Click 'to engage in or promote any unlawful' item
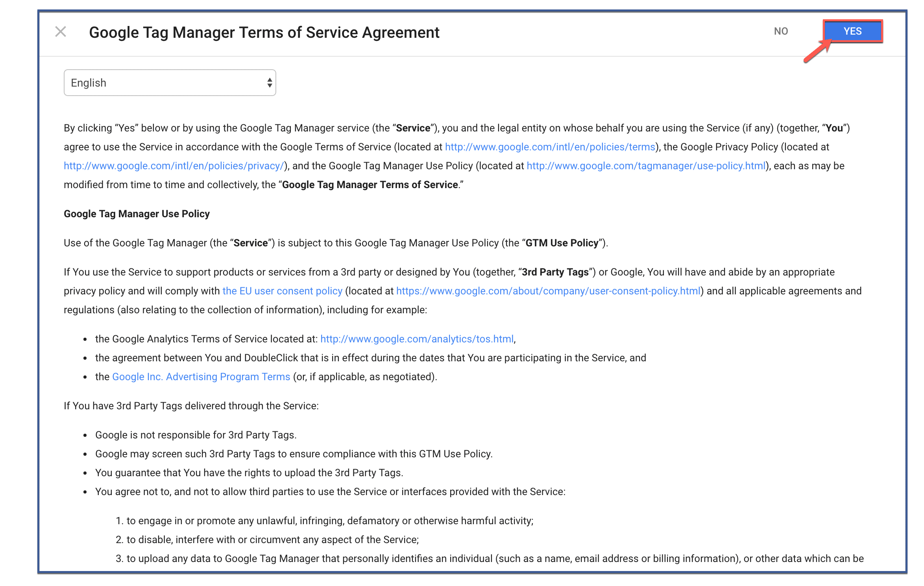 (x=330, y=521)
